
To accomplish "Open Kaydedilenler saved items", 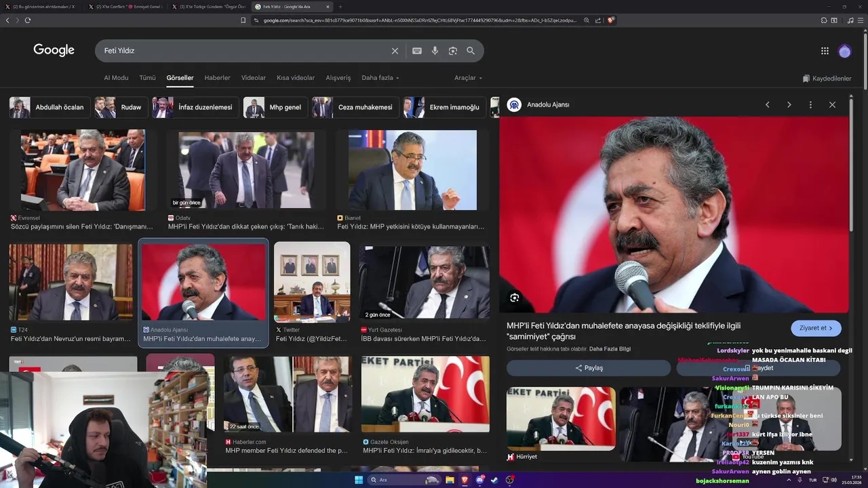I will point(827,79).
